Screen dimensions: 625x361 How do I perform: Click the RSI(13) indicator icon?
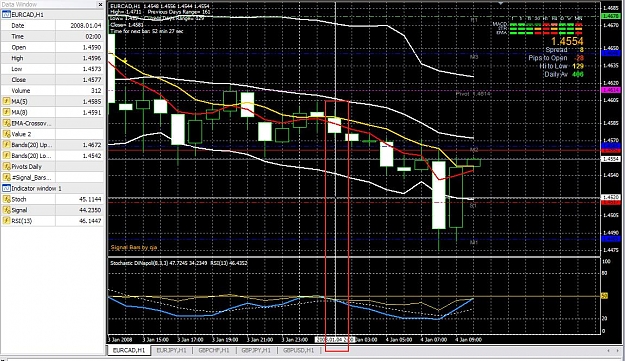[6, 221]
